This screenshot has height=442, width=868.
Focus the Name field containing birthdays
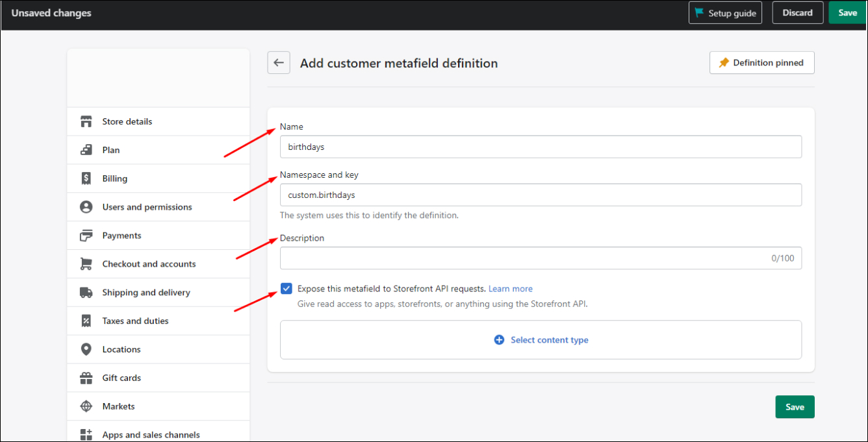(541, 147)
